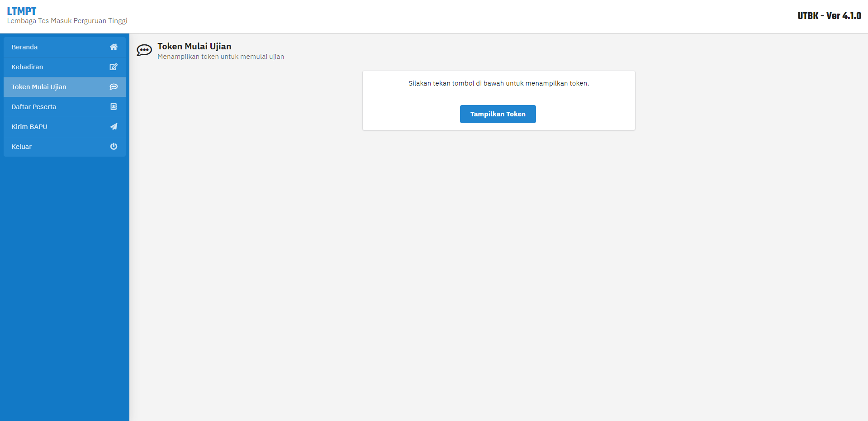Screen dimensions: 868x421
Task: Click the LTMPT logo text
Action: coord(22,11)
